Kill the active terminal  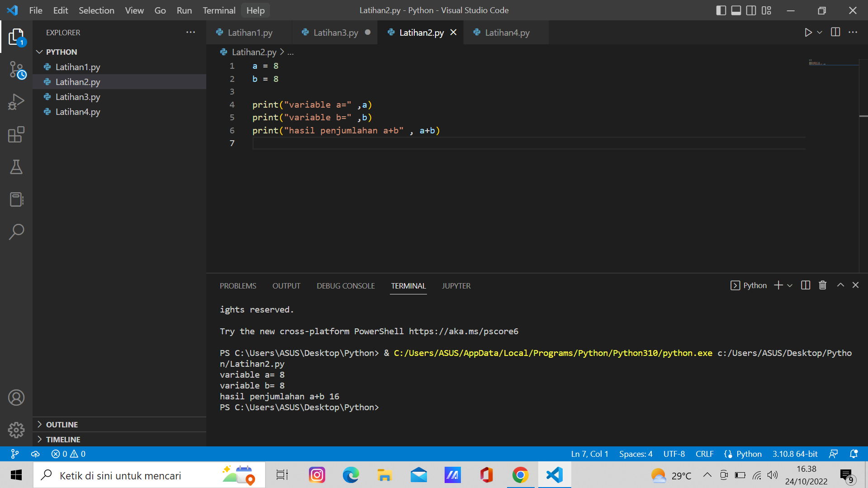click(x=822, y=285)
